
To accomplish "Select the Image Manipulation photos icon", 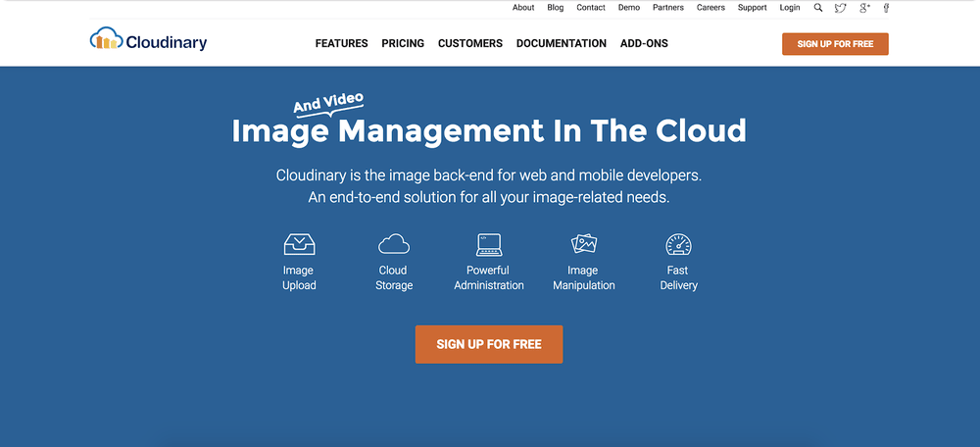I will tap(584, 244).
